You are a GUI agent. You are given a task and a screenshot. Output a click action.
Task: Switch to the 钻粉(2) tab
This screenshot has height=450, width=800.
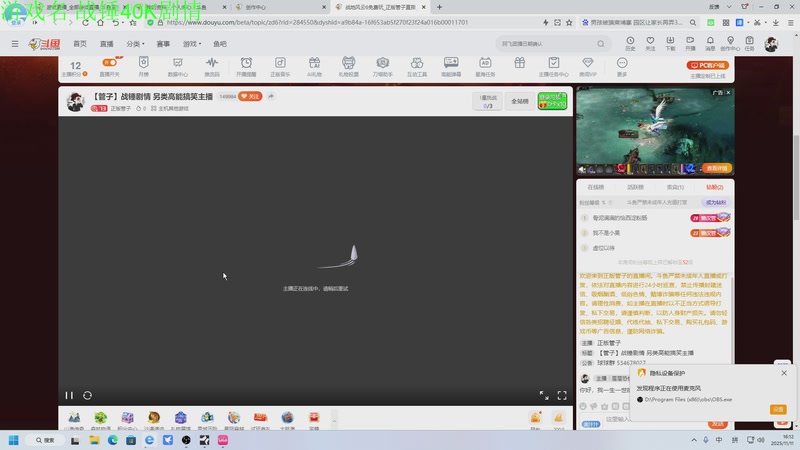pos(715,187)
